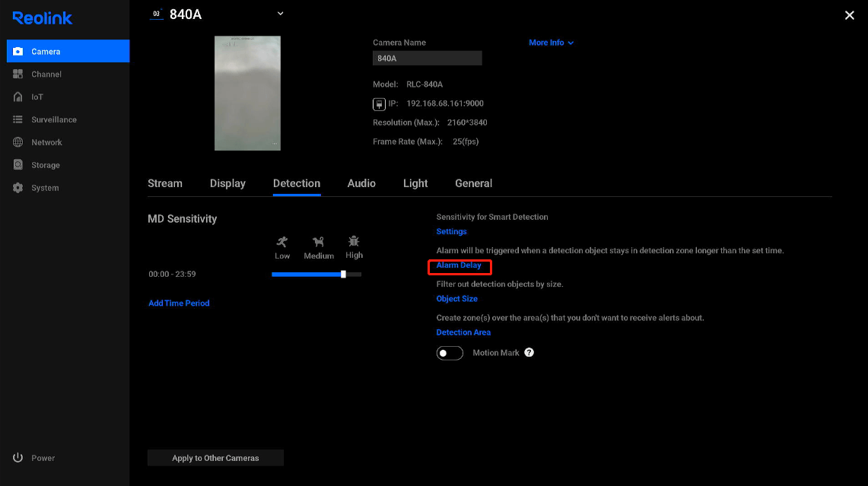Open the IoT house icon

click(17, 97)
